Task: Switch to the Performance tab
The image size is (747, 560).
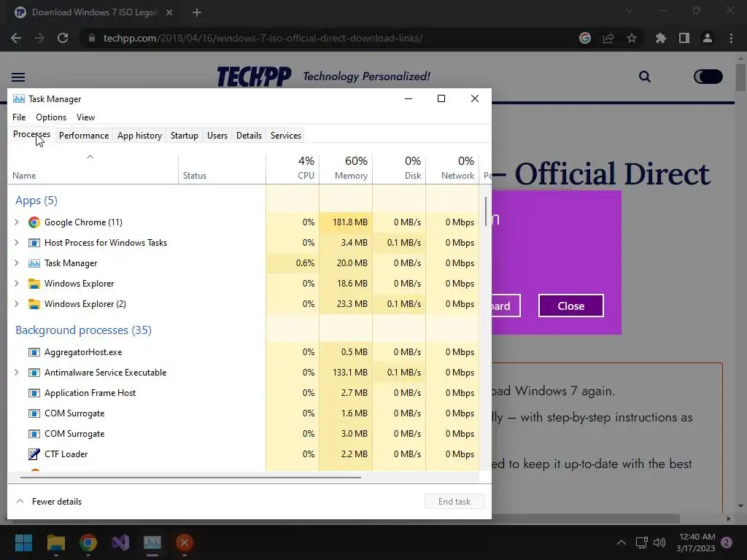Action: point(84,136)
